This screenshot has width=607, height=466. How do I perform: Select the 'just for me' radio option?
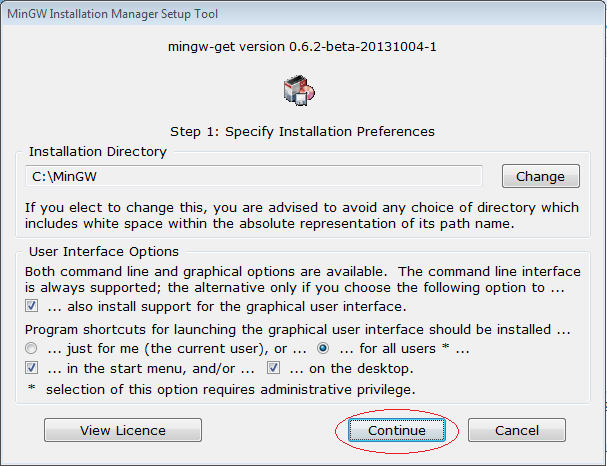(31, 348)
